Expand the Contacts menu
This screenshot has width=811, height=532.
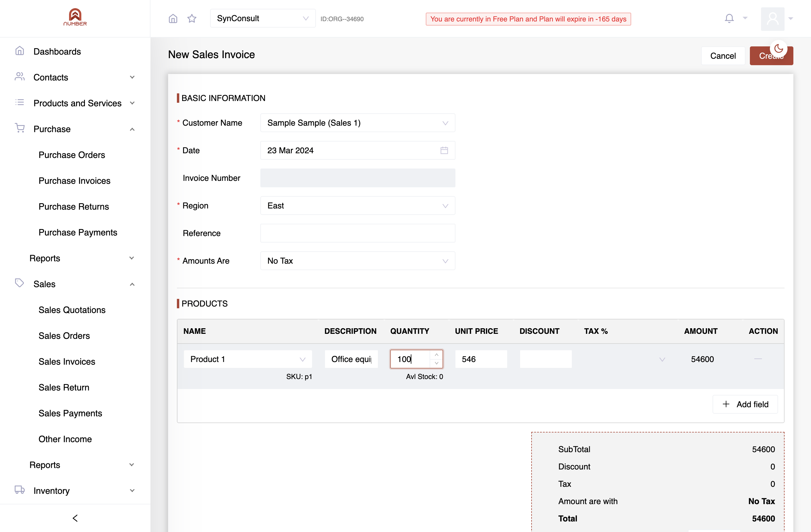click(x=75, y=77)
